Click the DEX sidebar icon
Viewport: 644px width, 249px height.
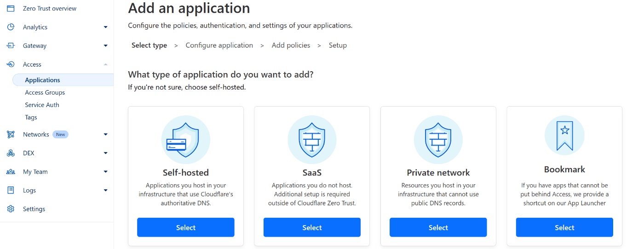11,153
